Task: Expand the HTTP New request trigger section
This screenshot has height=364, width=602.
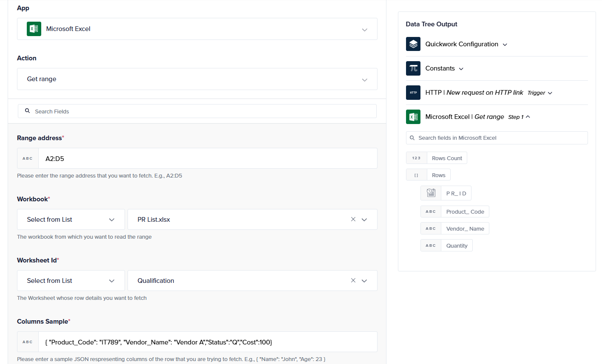Action: [x=550, y=93]
